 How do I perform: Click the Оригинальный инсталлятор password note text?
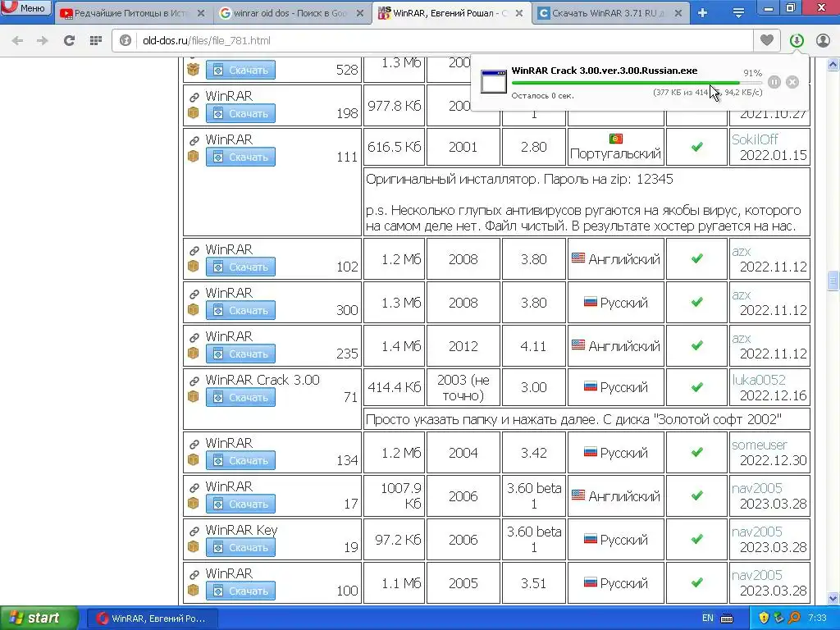[519, 179]
